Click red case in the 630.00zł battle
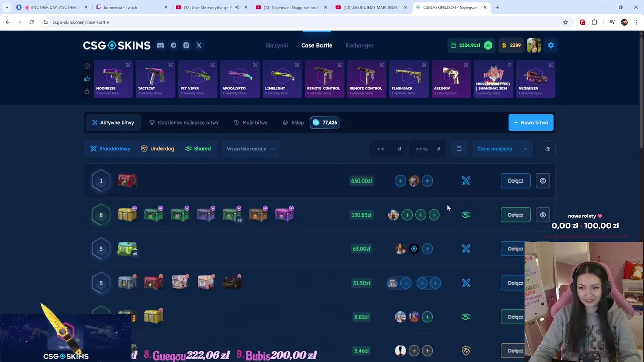This screenshot has height=362, width=644. 127,180
